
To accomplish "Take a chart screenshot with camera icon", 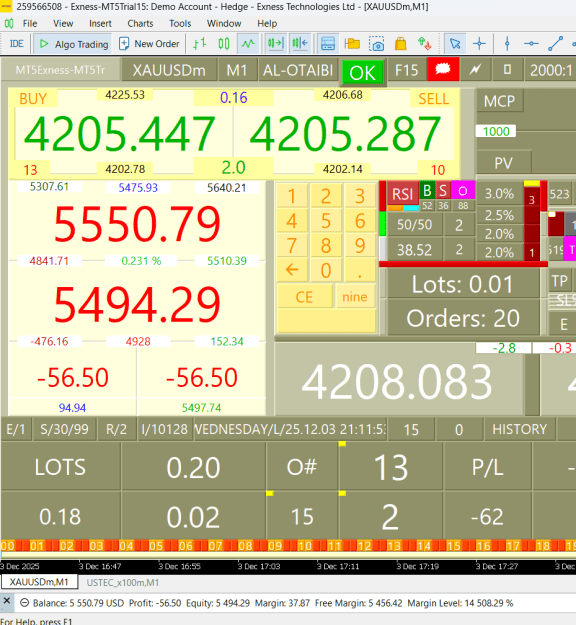I will 376,43.
